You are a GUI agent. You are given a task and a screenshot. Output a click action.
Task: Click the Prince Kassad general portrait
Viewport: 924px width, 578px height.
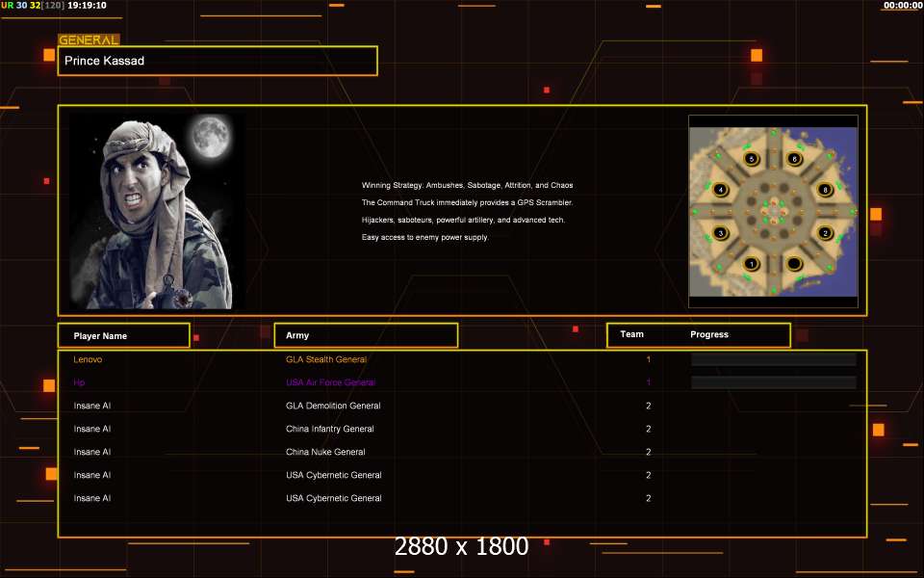[x=152, y=211]
